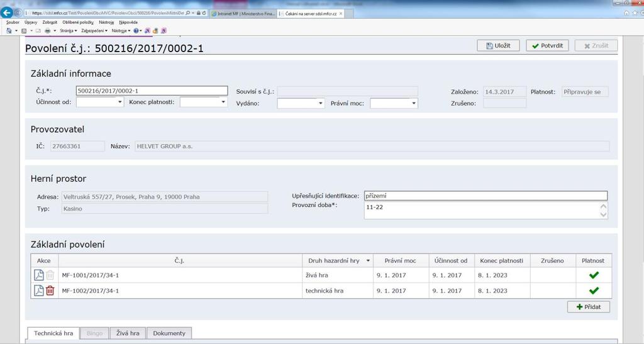The image size is (644, 344).
Task: Open PDF for permit MF-1001/2017/34-1
Action: pyautogui.click(x=38, y=275)
